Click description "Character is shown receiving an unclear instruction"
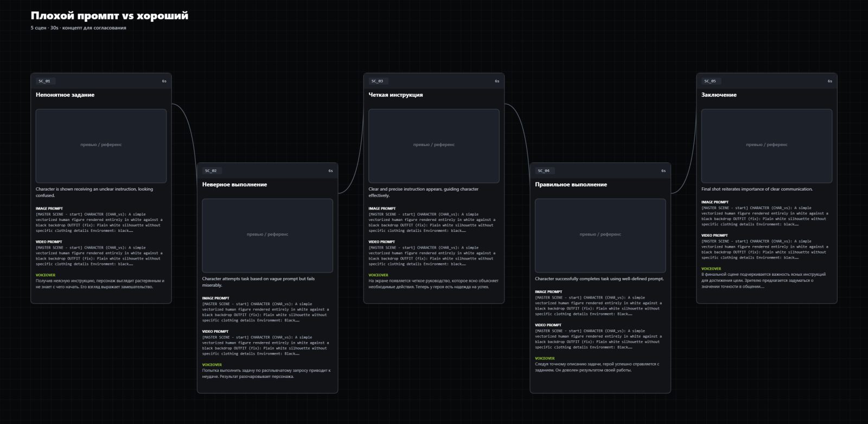The height and width of the screenshot is (424, 868). pos(94,192)
